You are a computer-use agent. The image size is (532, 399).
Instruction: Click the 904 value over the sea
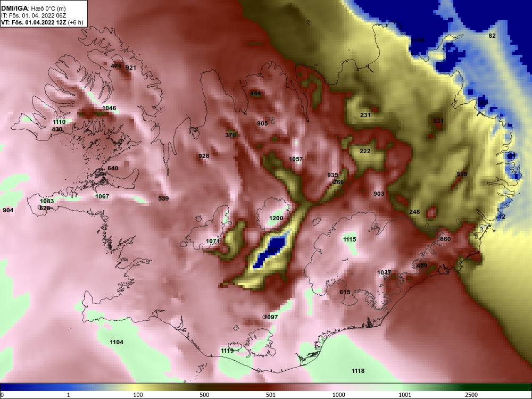pos(8,210)
